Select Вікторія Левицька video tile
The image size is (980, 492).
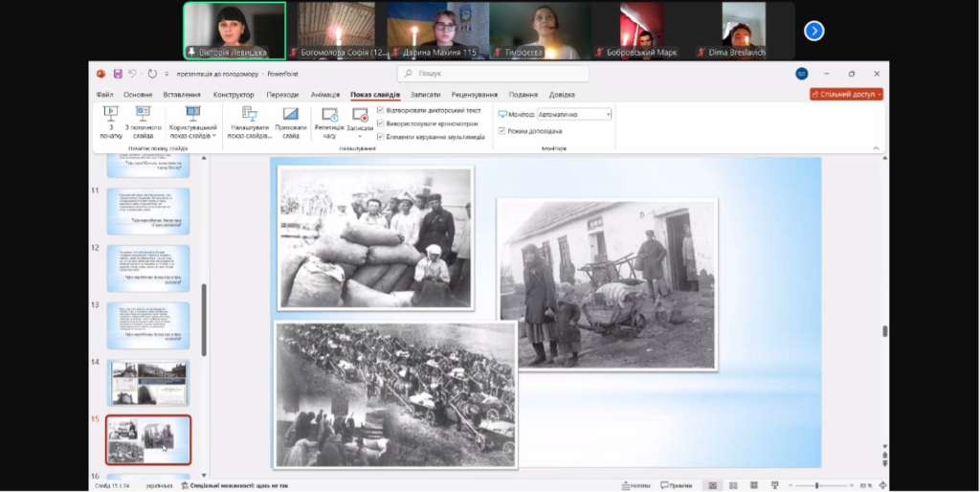pyautogui.click(x=234, y=31)
